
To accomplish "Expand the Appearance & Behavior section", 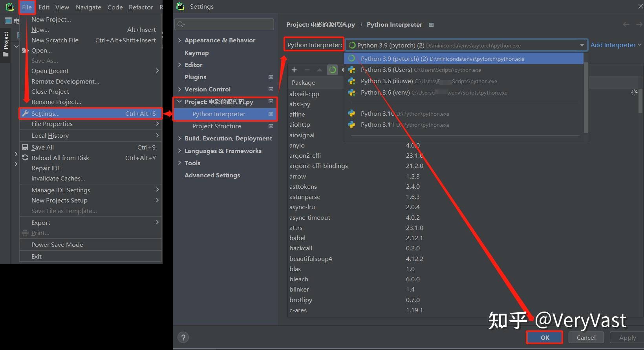I will (x=179, y=40).
